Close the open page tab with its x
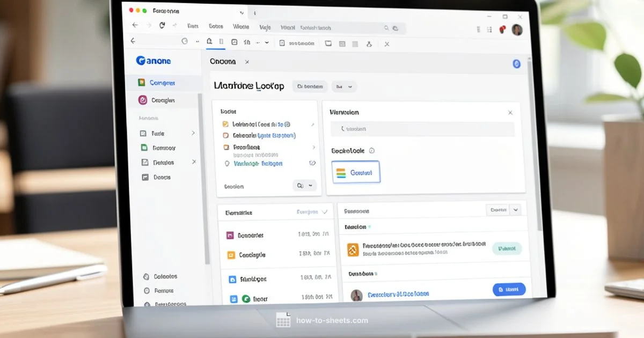Viewport: 644px width, 338px height. (247, 62)
